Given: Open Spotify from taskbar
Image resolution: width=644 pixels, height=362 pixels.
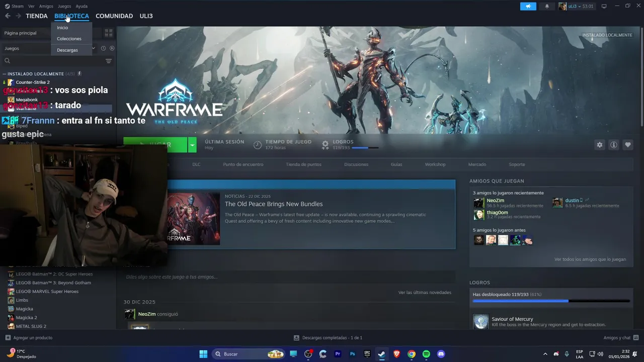Looking at the screenshot, I should [426, 354].
